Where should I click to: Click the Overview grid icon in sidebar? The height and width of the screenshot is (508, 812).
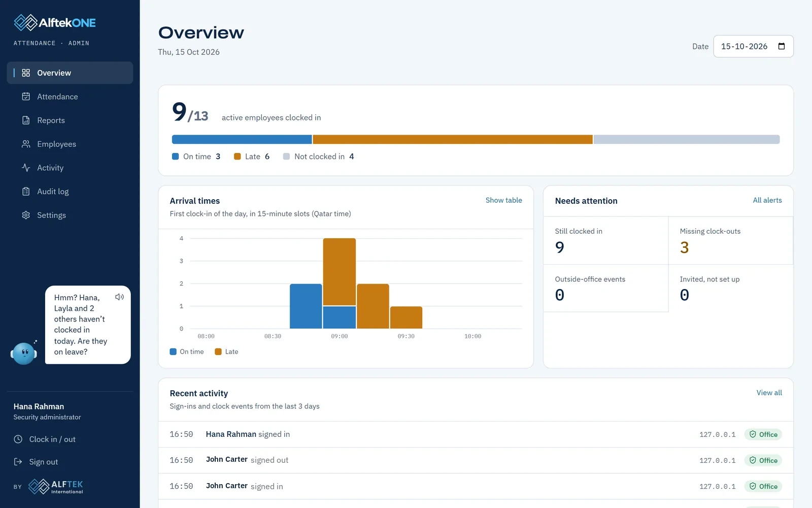tap(26, 73)
